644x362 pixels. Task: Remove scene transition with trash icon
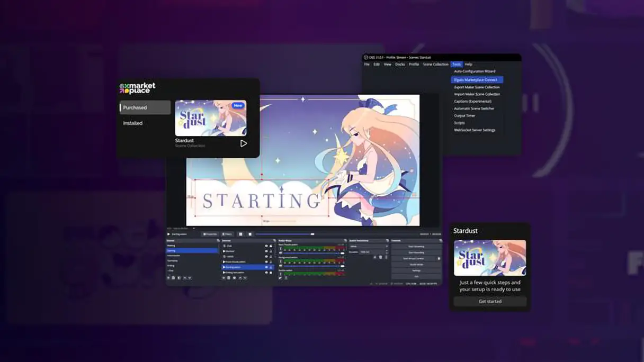coord(380,257)
